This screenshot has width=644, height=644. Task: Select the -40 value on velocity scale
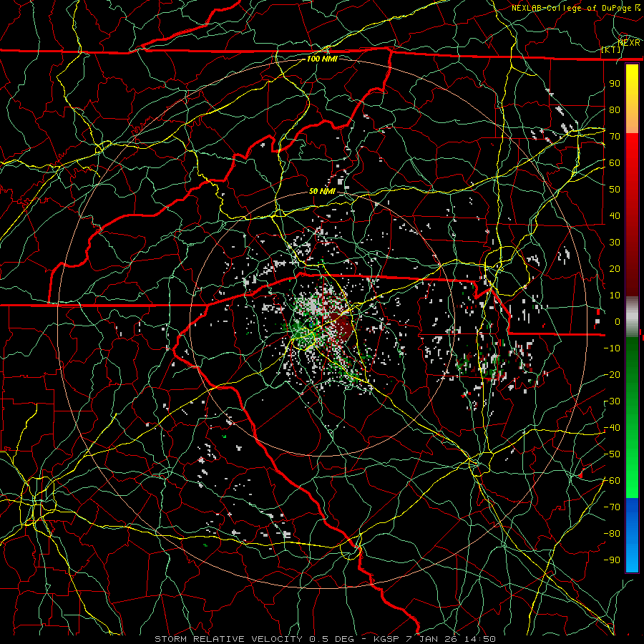[612, 428]
